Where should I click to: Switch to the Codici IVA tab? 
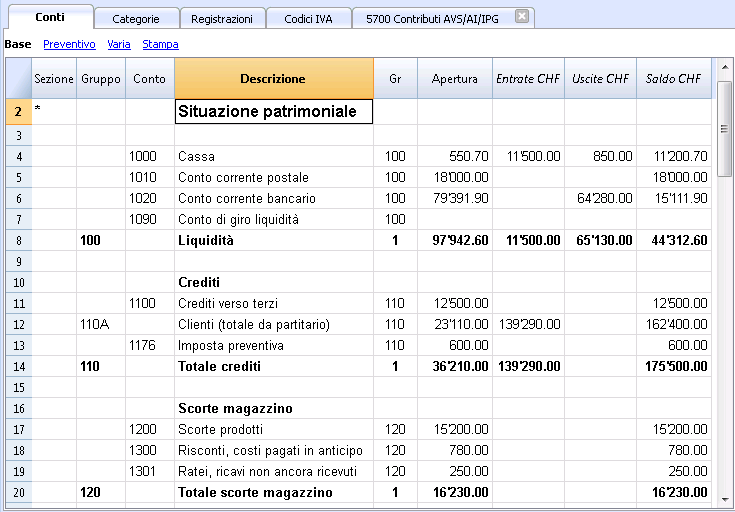(x=308, y=19)
